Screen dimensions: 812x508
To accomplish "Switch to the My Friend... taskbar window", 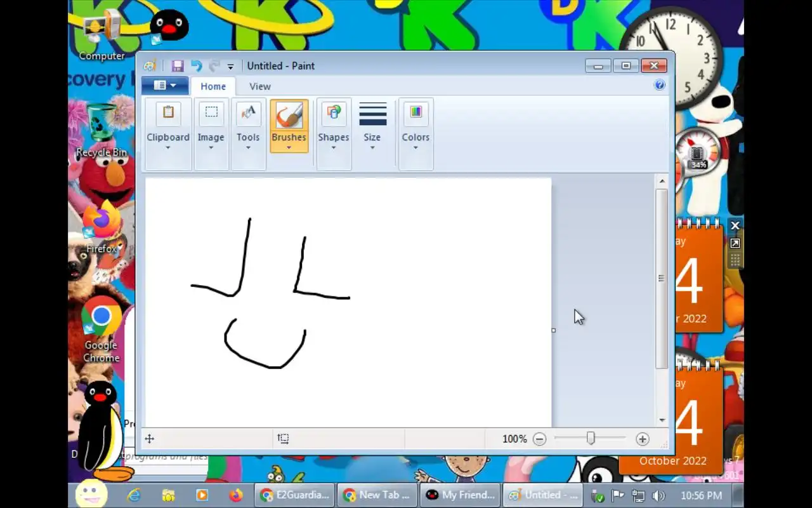I will tap(460, 495).
